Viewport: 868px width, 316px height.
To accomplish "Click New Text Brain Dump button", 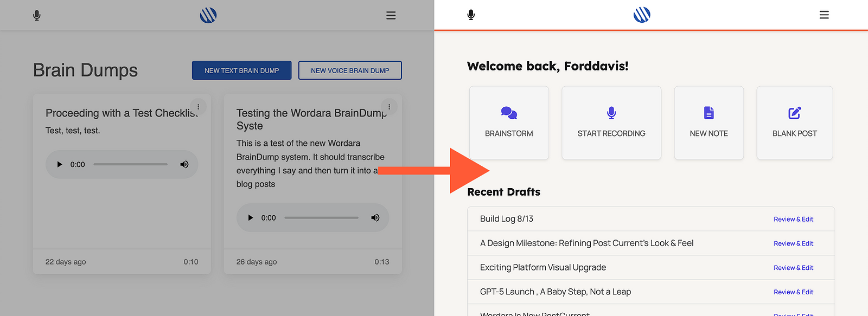I will tap(241, 70).
